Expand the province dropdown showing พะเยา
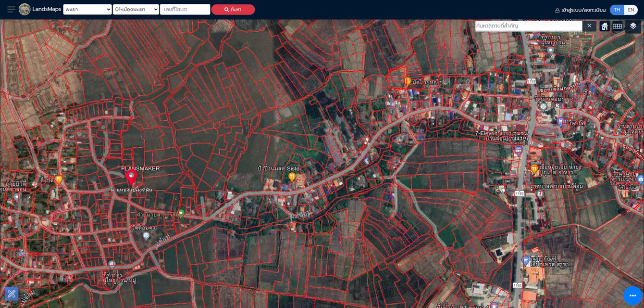644x308 pixels. point(87,10)
